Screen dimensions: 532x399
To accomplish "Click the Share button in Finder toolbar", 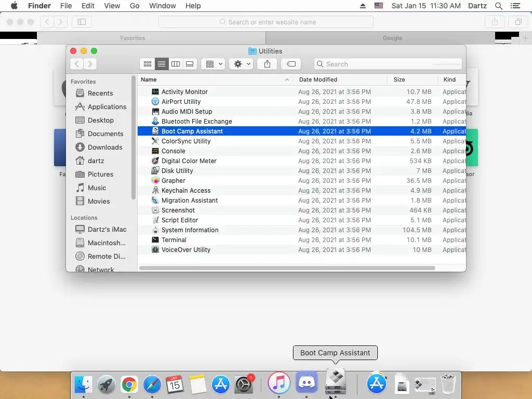I will [268, 64].
